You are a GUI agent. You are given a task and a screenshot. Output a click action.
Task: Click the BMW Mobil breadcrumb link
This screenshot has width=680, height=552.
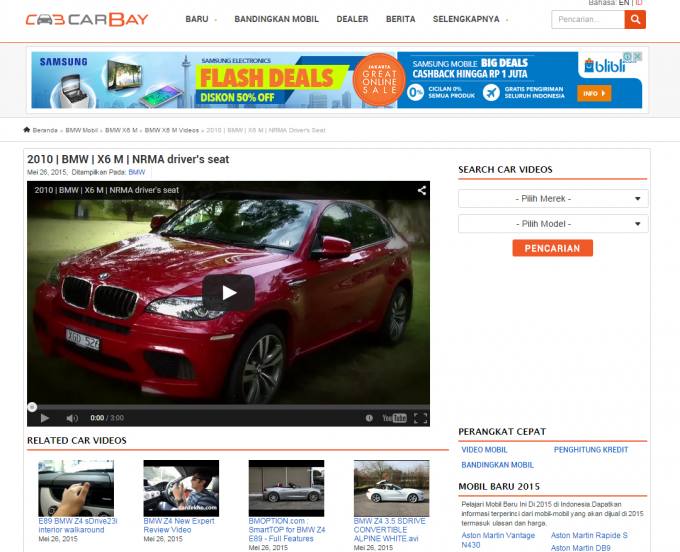(82, 130)
